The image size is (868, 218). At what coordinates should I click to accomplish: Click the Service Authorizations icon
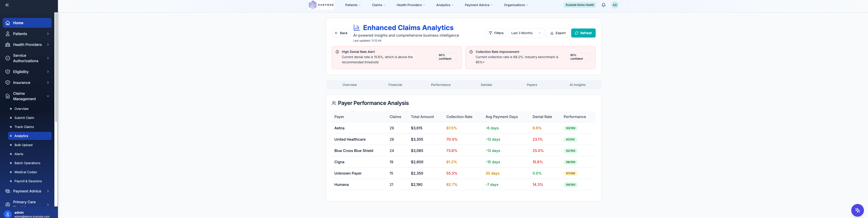7,58
